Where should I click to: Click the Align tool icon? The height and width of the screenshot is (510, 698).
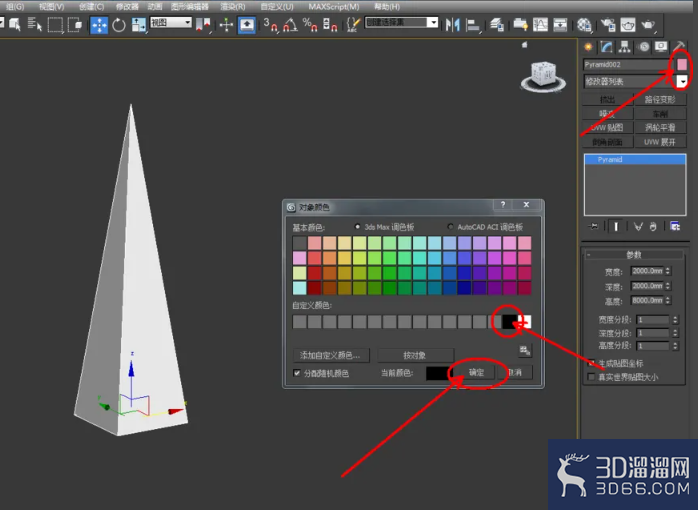[x=472, y=24]
